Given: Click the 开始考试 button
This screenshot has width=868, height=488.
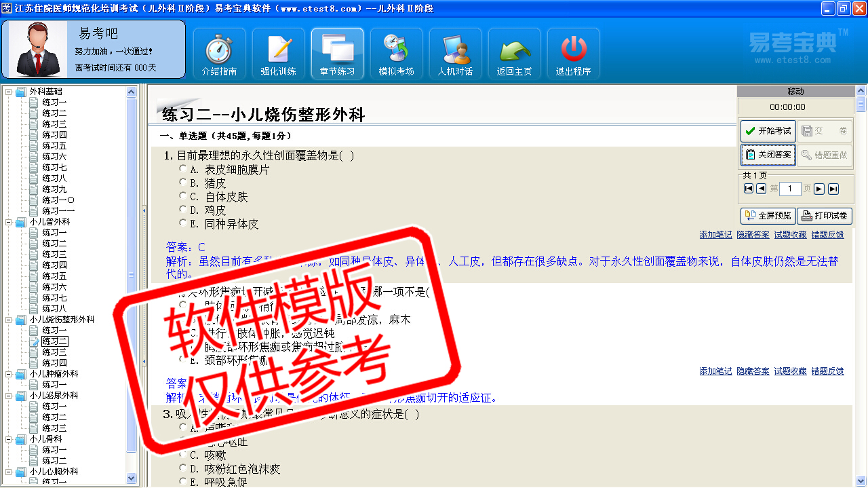Looking at the screenshot, I should pyautogui.click(x=768, y=131).
